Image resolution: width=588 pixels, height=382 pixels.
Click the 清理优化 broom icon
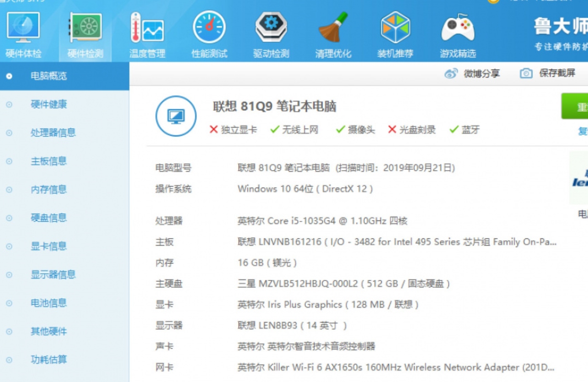pyautogui.click(x=333, y=34)
